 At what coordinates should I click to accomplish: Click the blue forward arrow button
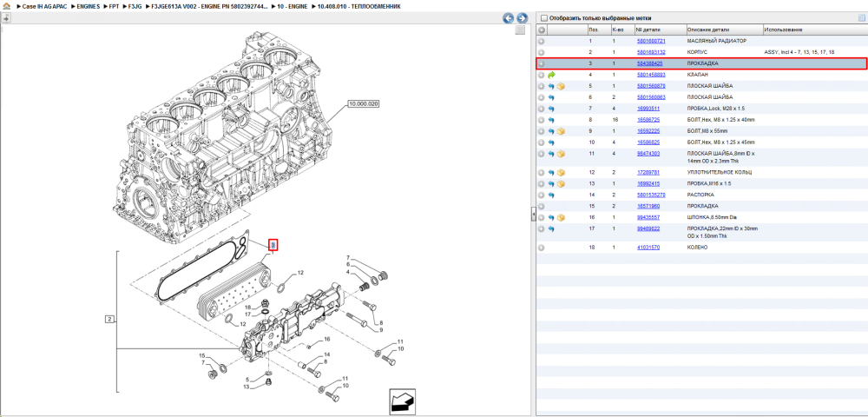coord(522,18)
